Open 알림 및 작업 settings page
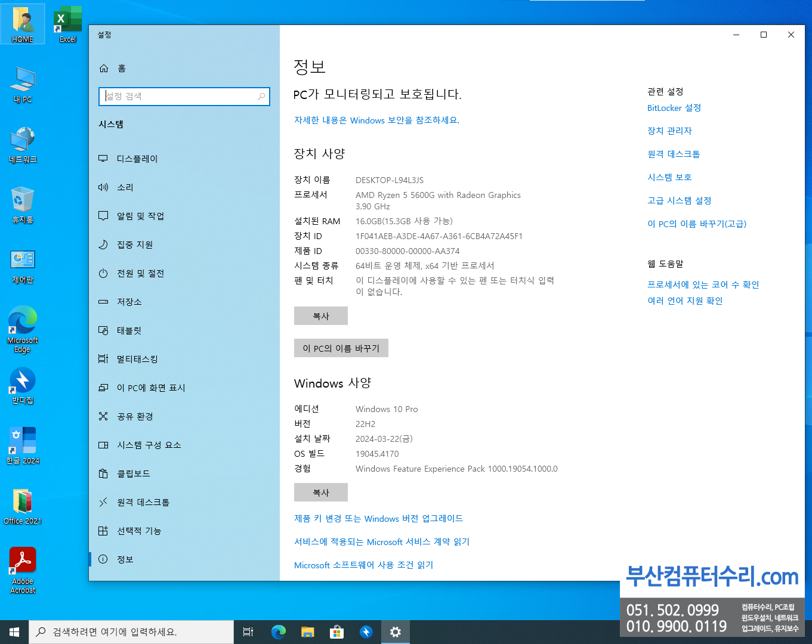The height and width of the screenshot is (644, 812). click(x=184, y=216)
